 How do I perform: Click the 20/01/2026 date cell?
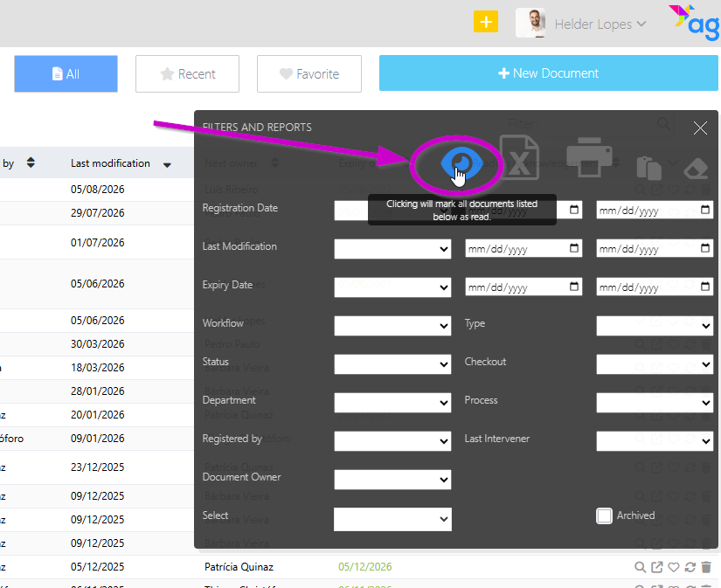pos(98,415)
